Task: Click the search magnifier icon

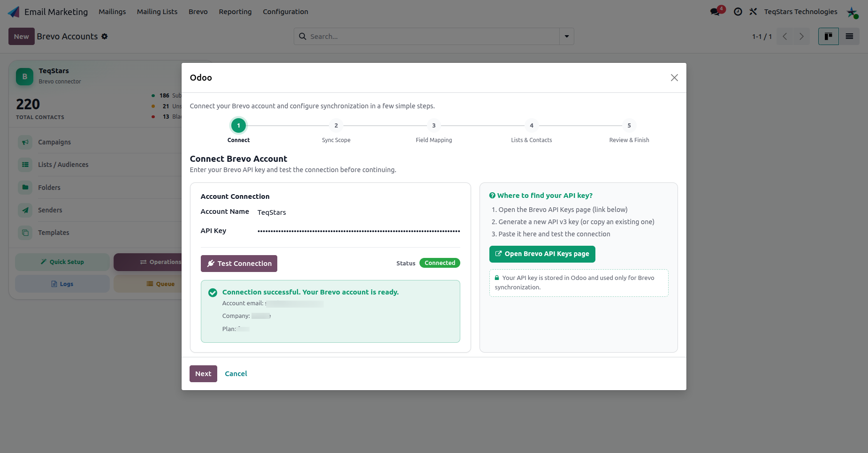Action: pos(303,37)
